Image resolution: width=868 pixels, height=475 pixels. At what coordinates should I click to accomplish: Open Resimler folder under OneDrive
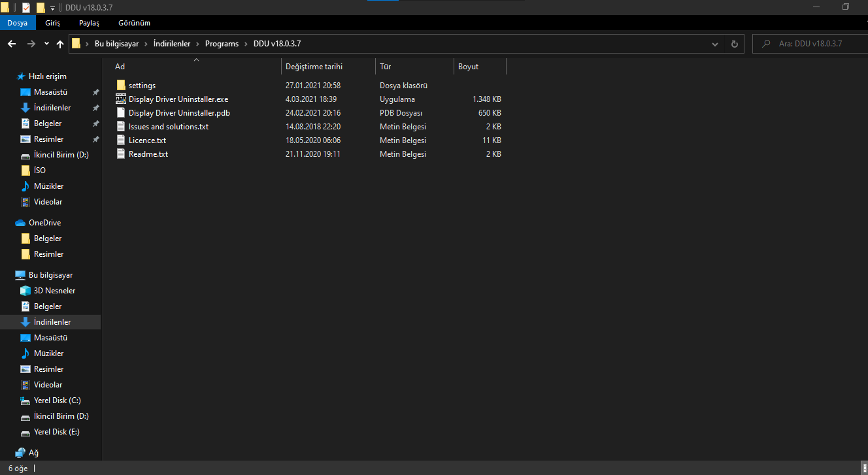[x=49, y=254]
